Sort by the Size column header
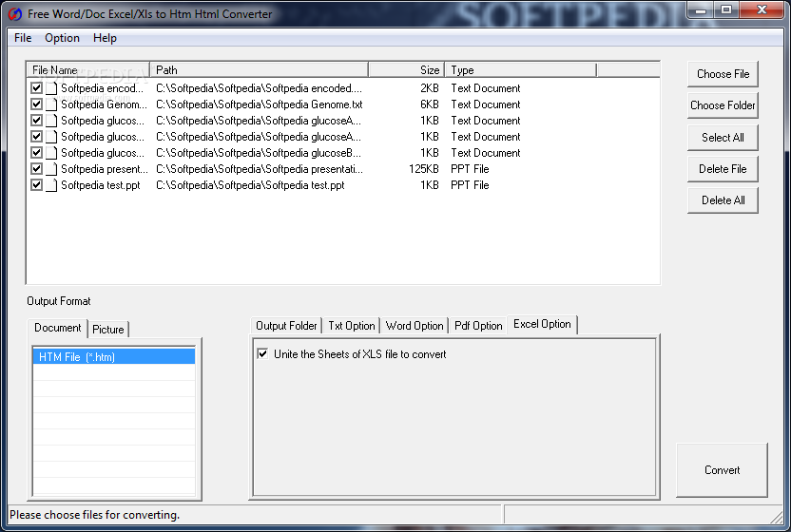Screen dimensions: 791x532 (x=407, y=70)
